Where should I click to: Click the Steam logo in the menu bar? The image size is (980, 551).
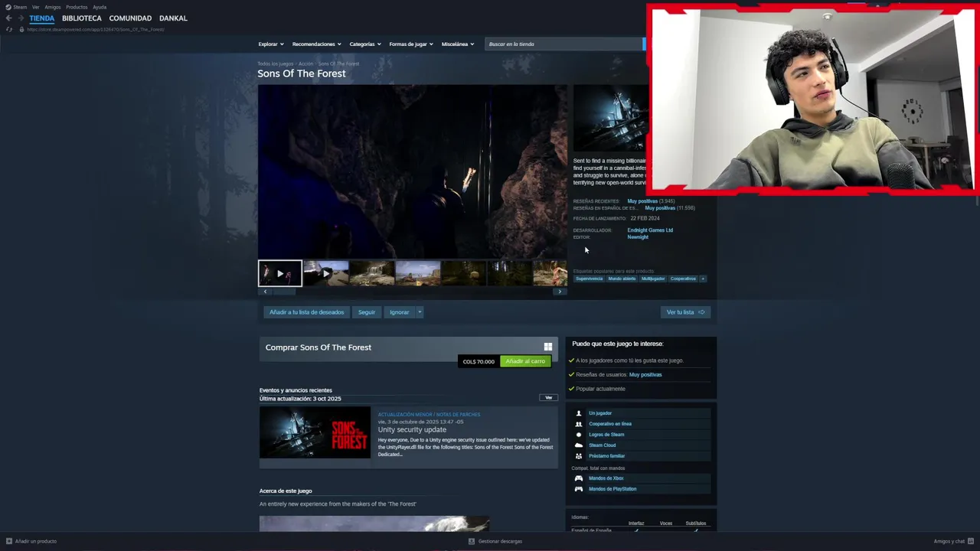coord(8,7)
